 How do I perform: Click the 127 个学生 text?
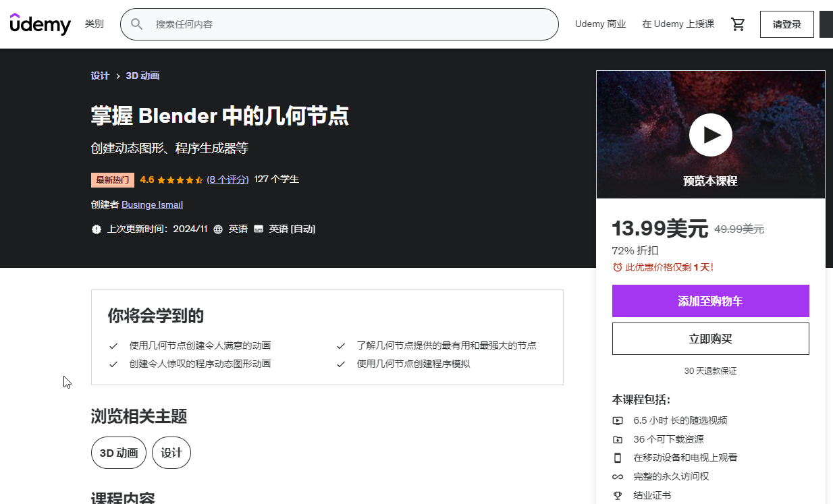(x=277, y=179)
